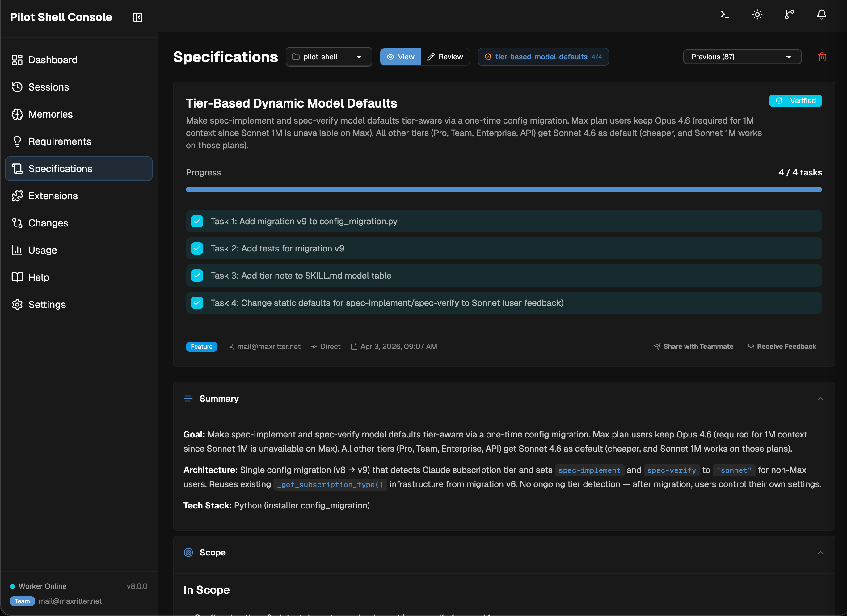Collapse the Summary section chevron
The height and width of the screenshot is (616, 847).
820,399
